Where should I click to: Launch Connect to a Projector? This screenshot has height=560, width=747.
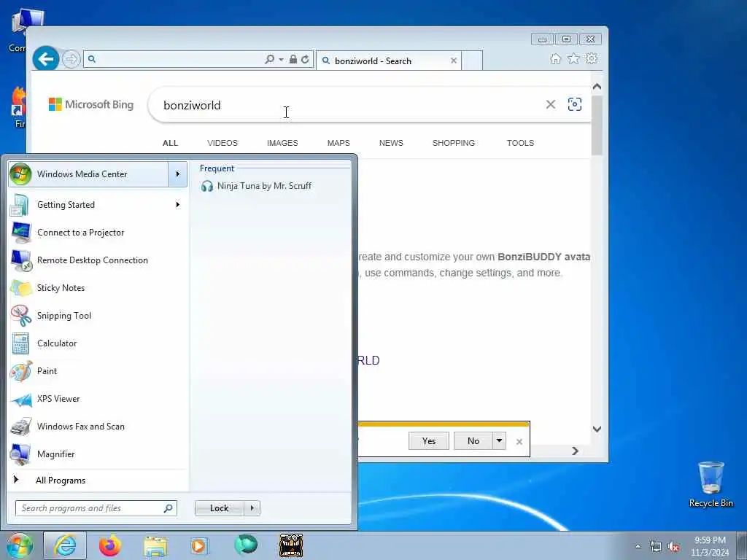pyautogui.click(x=98, y=233)
